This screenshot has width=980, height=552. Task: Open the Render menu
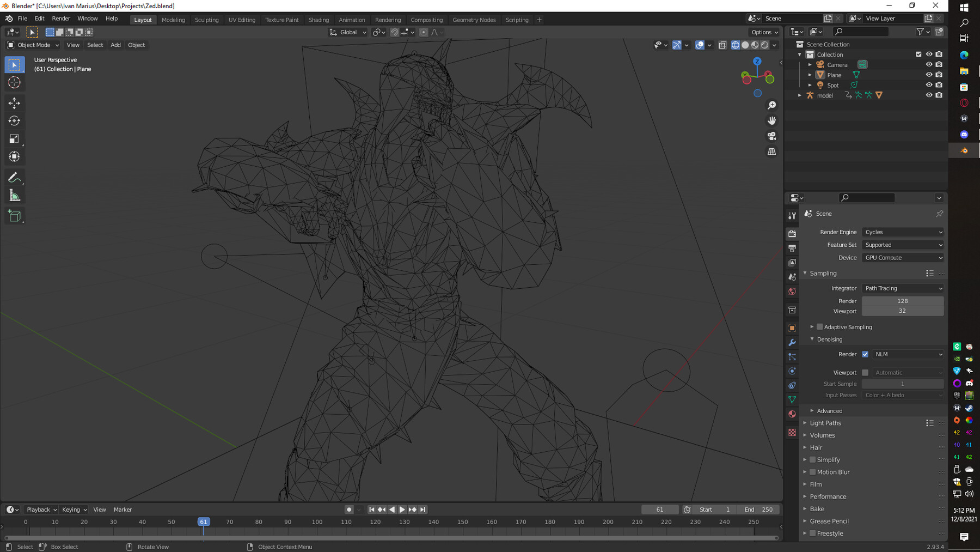click(61, 19)
